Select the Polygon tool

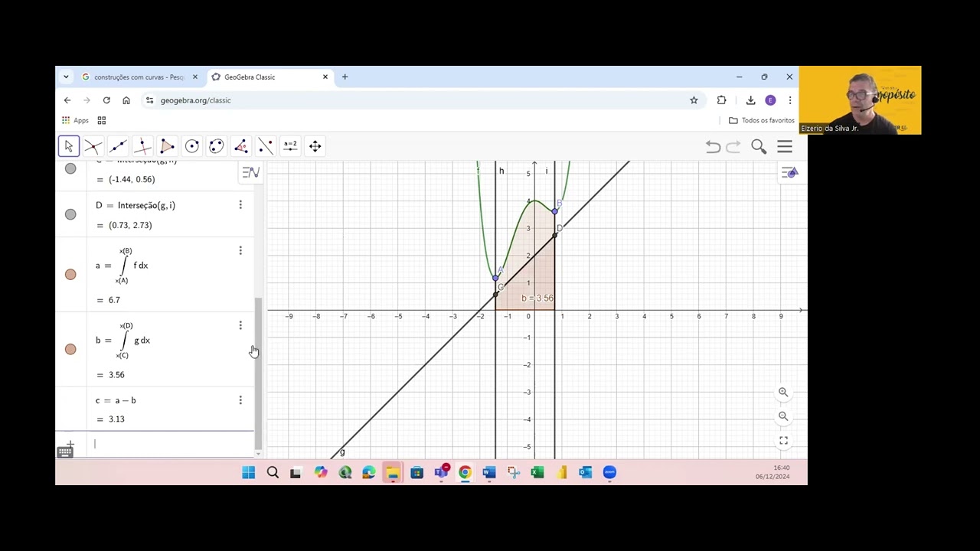pos(167,146)
